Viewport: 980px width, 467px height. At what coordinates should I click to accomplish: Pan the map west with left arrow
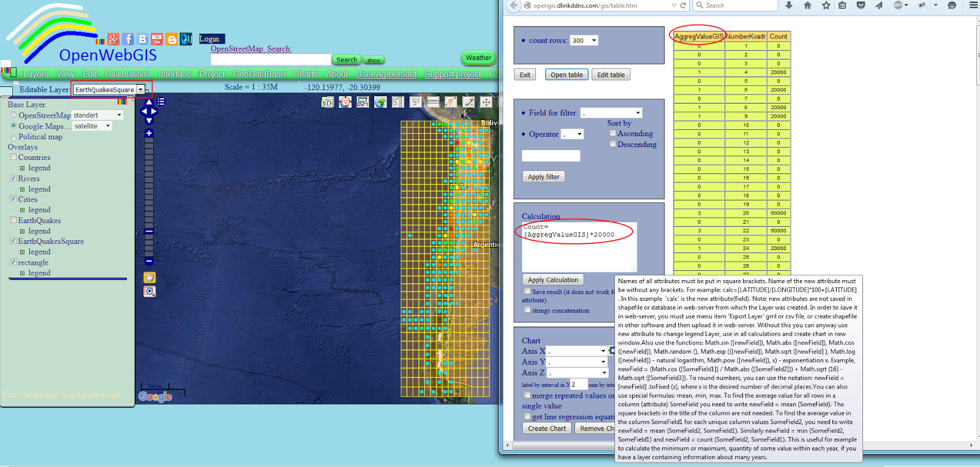(x=144, y=112)
